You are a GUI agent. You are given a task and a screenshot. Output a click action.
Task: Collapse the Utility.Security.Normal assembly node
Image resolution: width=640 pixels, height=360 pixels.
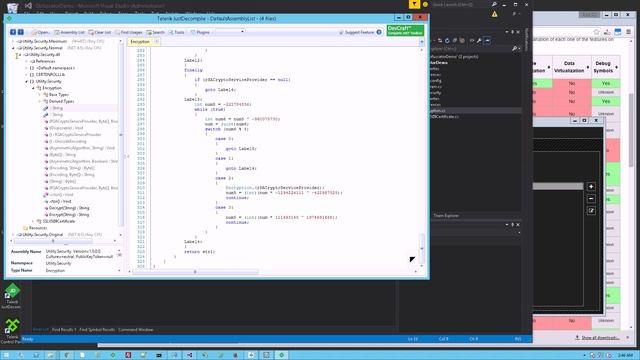(13, 48)
